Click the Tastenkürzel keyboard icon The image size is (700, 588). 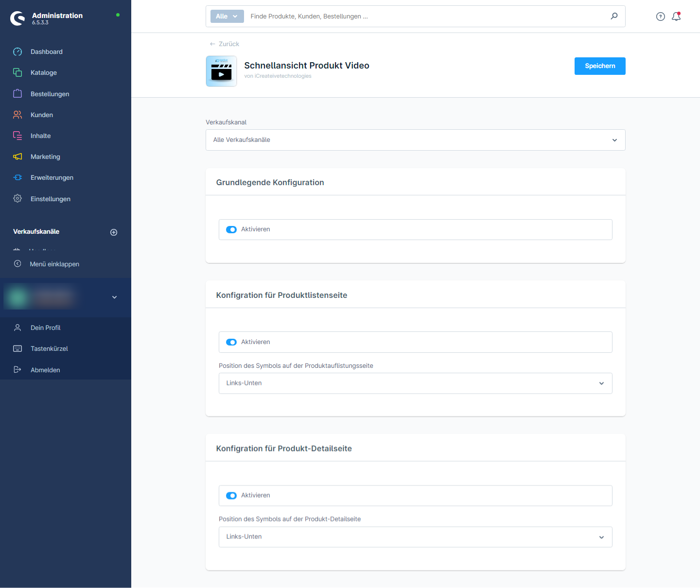pos(17,348)
